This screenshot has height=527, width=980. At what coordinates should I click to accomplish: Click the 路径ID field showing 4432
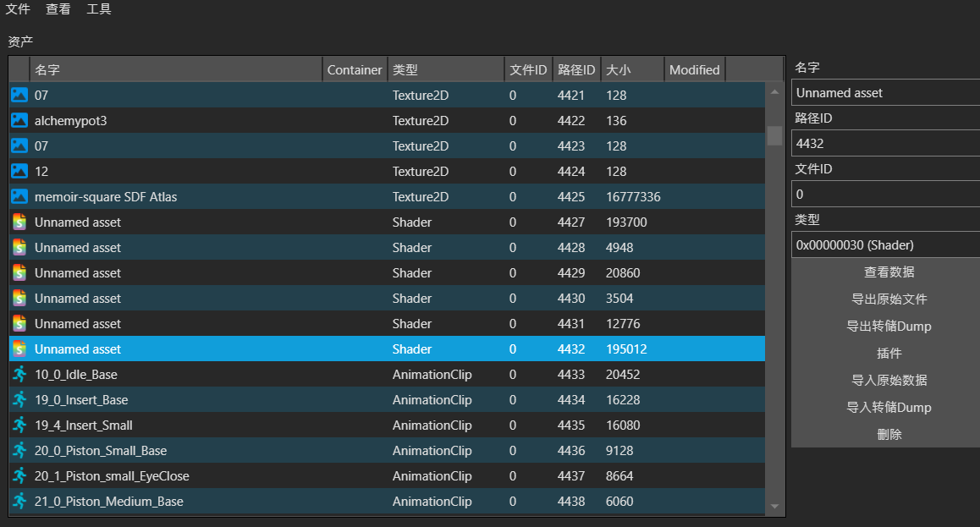[x=885, y=144]
